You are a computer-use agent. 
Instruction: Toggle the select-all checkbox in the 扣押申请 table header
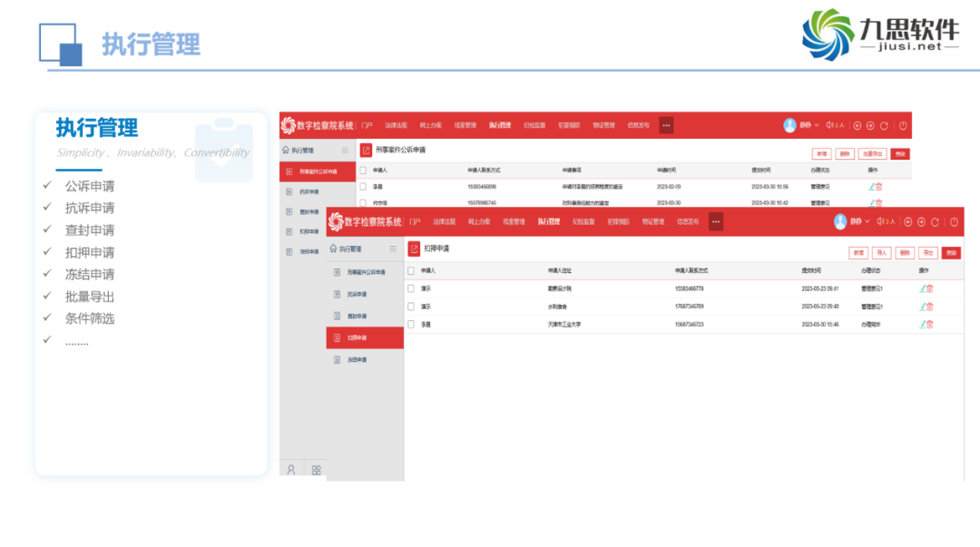[411, 270]
